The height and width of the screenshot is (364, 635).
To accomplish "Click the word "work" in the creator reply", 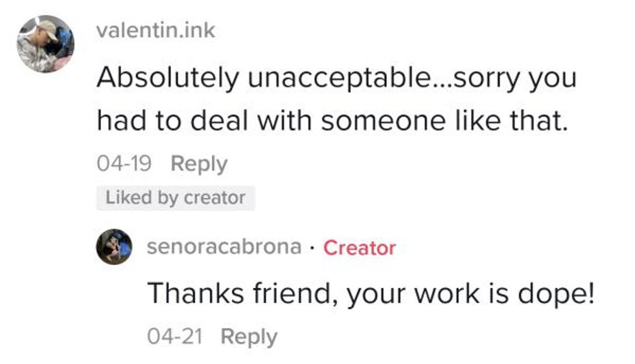I will tap(448, 295).
